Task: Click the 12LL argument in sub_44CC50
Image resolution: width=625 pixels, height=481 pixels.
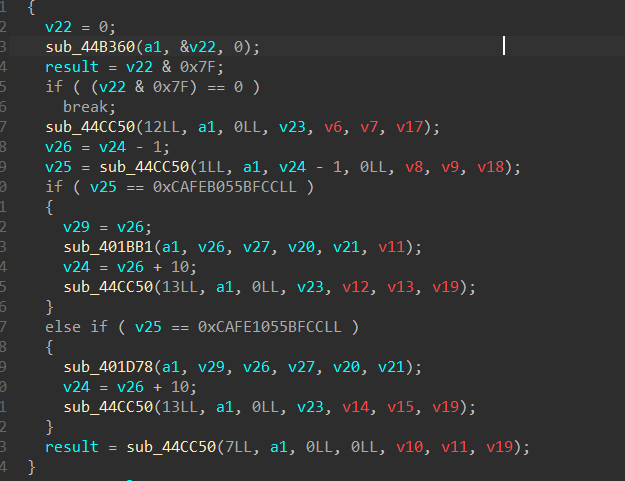Action: point(162,127)
